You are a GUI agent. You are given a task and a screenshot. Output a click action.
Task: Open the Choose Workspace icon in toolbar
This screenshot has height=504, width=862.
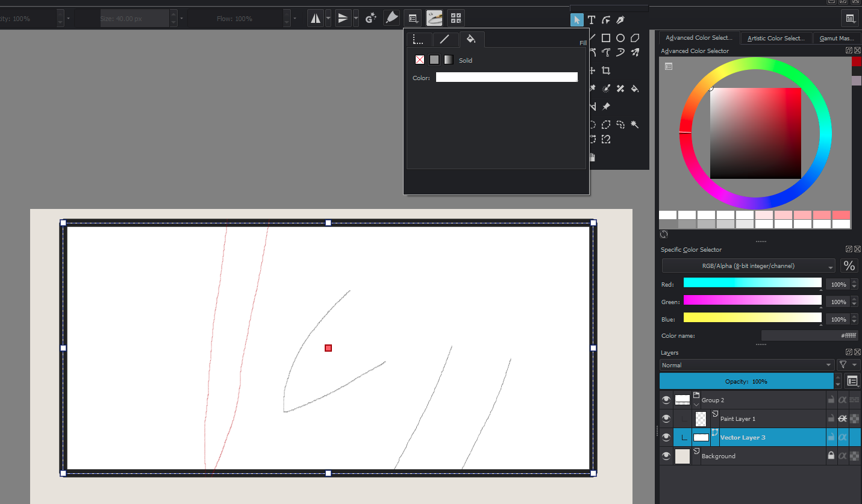point(851,19)
